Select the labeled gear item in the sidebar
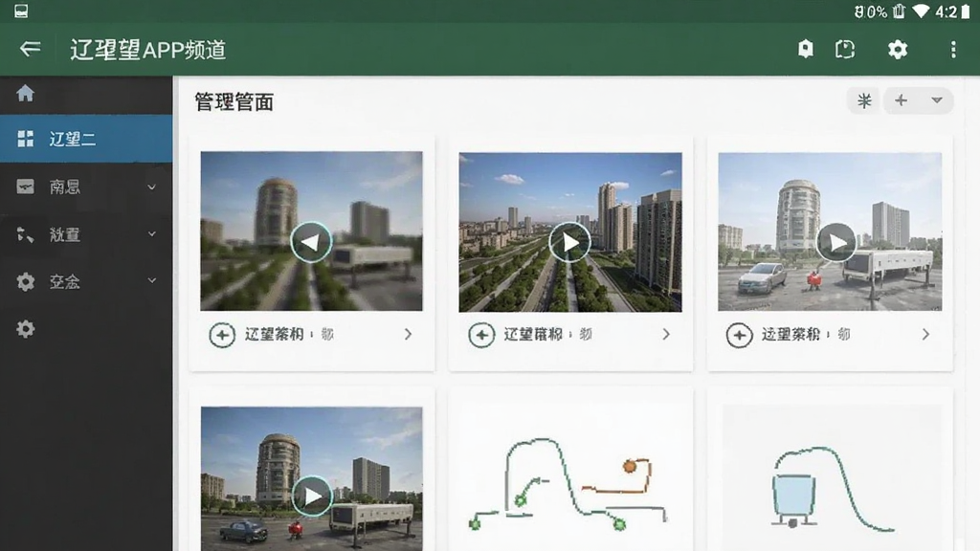Screen dimensions: 980x551 (86, 282)
